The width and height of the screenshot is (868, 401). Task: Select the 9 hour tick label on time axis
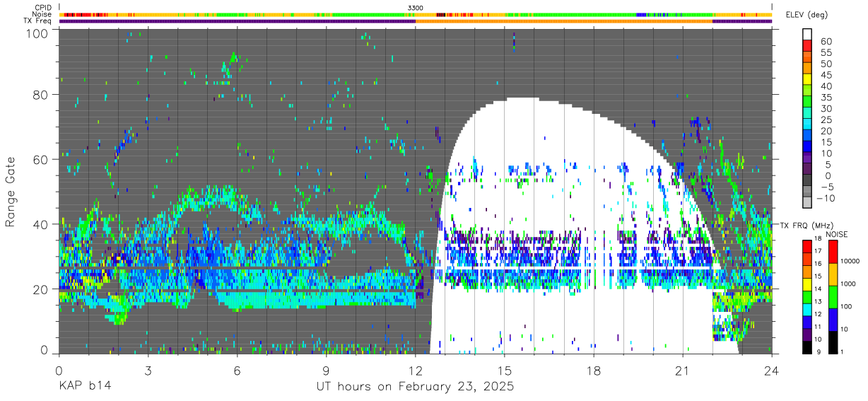point(326,370)
